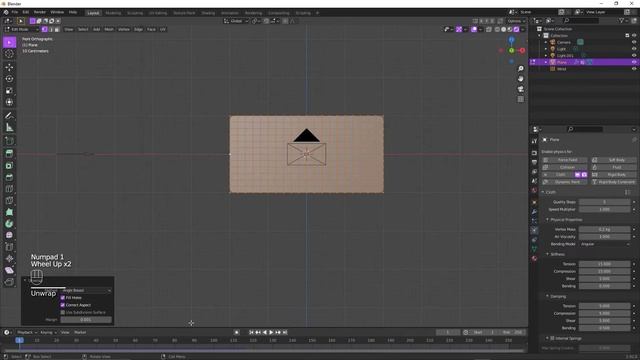Enable Dynamic Paint physics
This screenshot has height=360, width=640.
pyautogui.click(x=565, y=182)
